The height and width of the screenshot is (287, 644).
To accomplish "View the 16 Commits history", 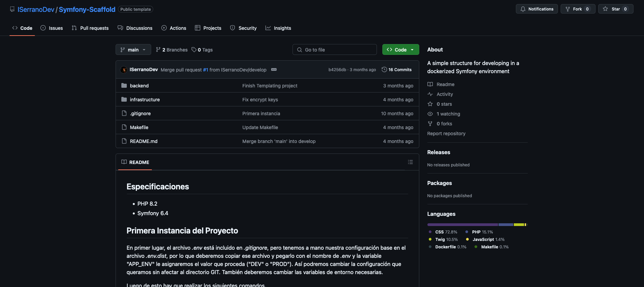I will click(x=397, y=69).
